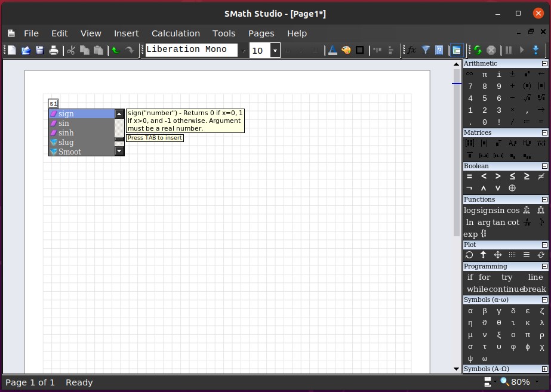Image resolution: width=551 pixels, height=392 pixels.
Task: Click the square root icon in Arithmetic
Action: pos(527,98)
